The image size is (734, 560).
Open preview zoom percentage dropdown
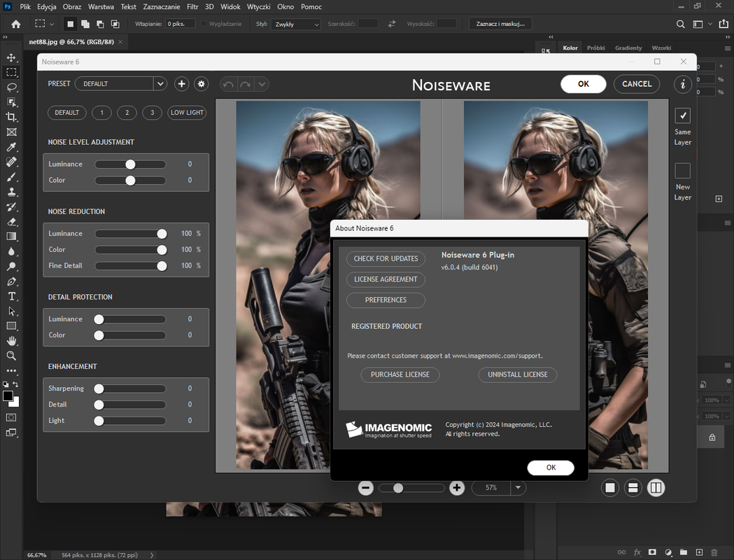coord(518,488)
